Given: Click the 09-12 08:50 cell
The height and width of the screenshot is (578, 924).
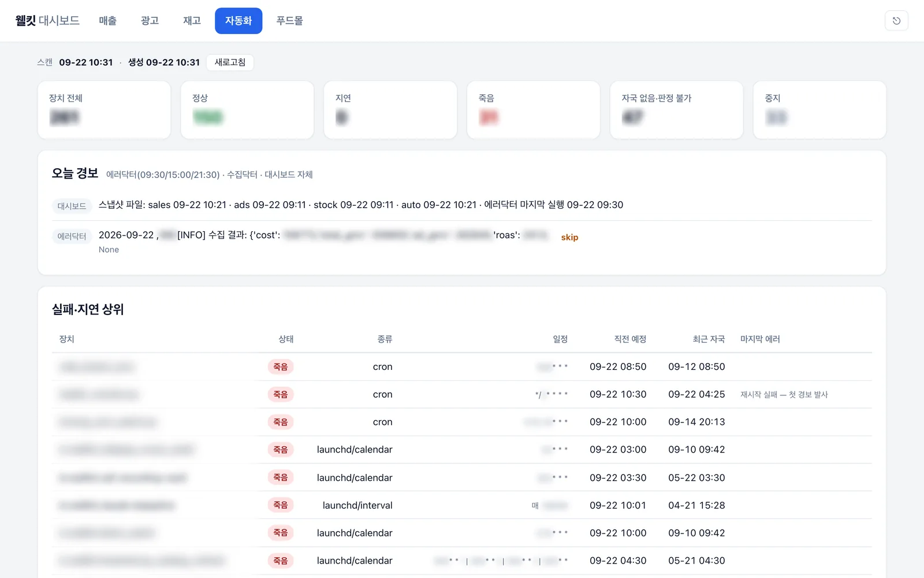Looking at the screenshot, I should click(x=696, y=366).
